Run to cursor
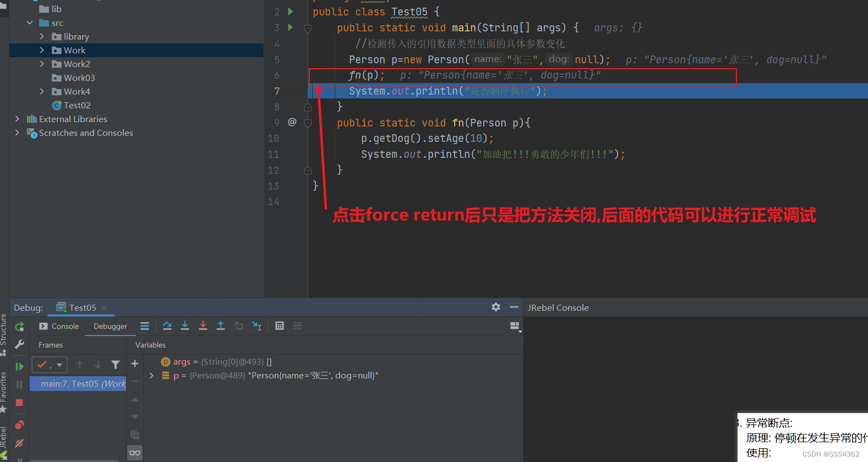This screenshot has height=462, width=868. click(x=256, y=326)
